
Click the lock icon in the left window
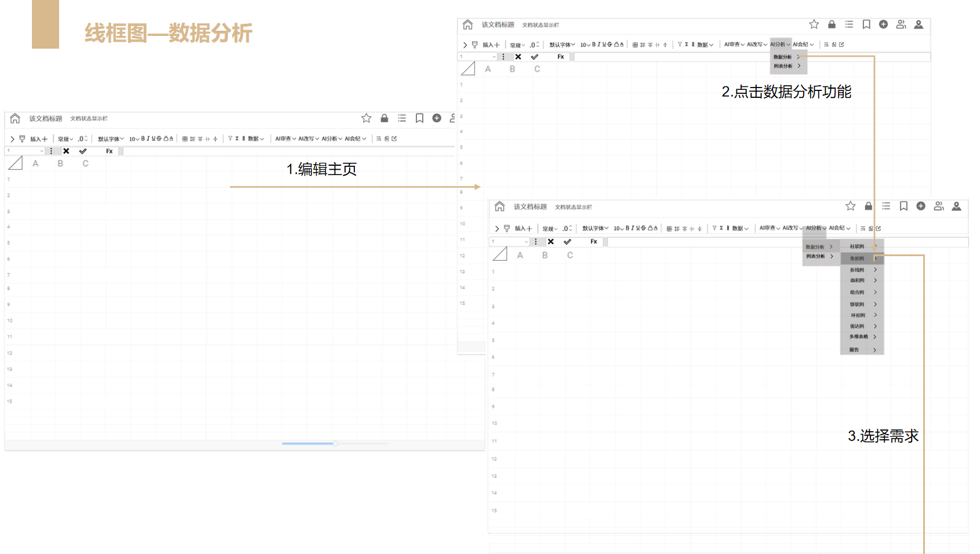[384, 118]
